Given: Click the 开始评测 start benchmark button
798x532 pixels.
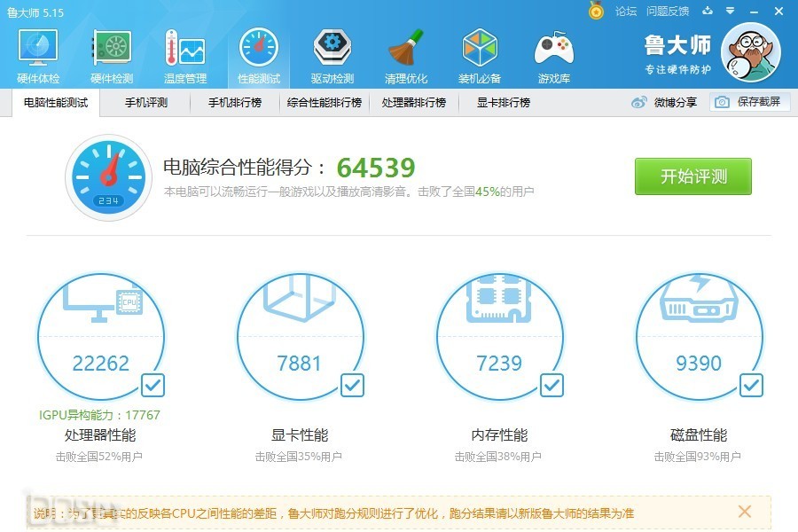Looking at the screenshot, I should [692, 176].
